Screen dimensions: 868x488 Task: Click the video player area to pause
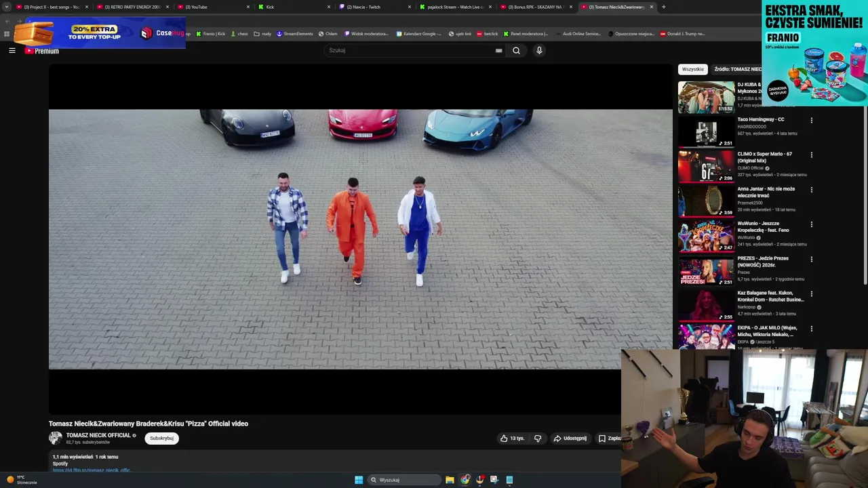(x=360, y=239)
